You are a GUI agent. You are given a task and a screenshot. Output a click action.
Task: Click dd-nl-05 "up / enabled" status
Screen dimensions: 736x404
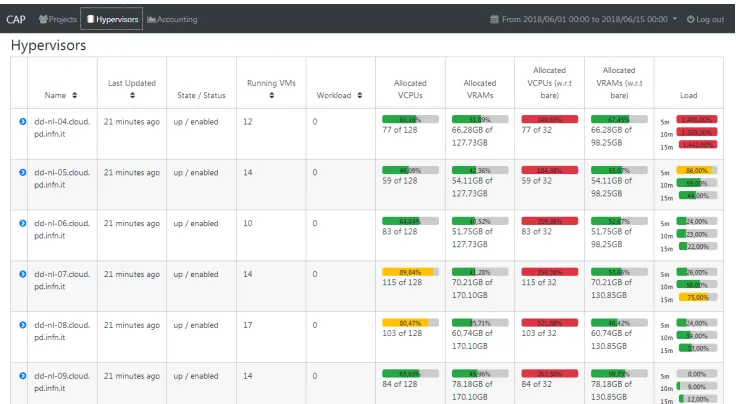[196, 173]
